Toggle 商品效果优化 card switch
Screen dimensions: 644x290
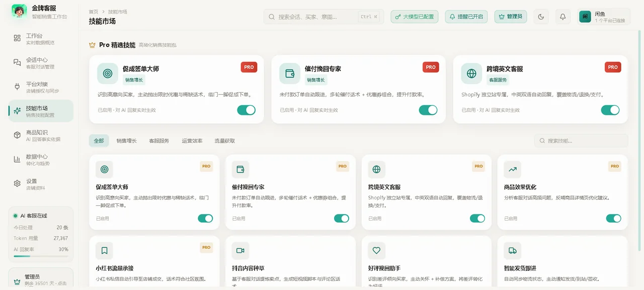coord(614,218)
